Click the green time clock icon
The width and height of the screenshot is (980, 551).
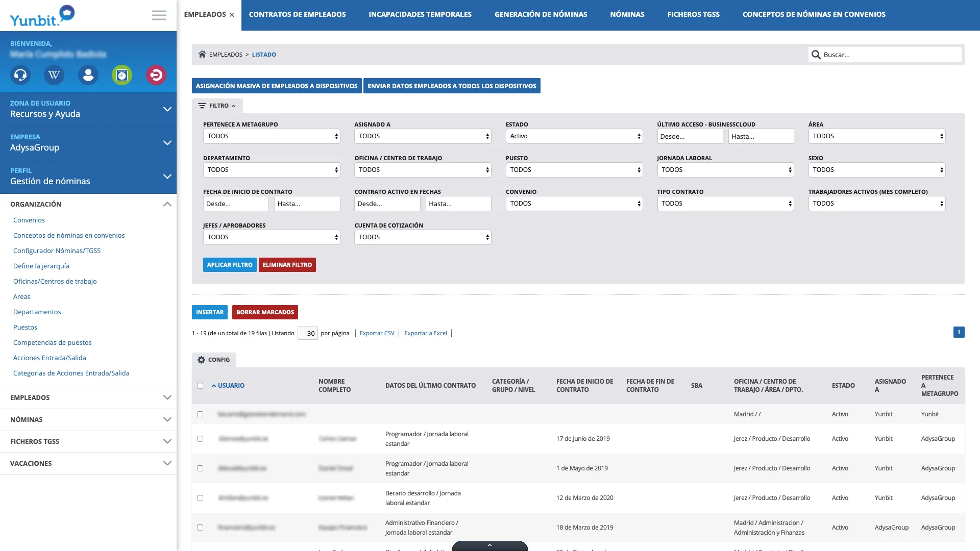[x=122, y=75]
